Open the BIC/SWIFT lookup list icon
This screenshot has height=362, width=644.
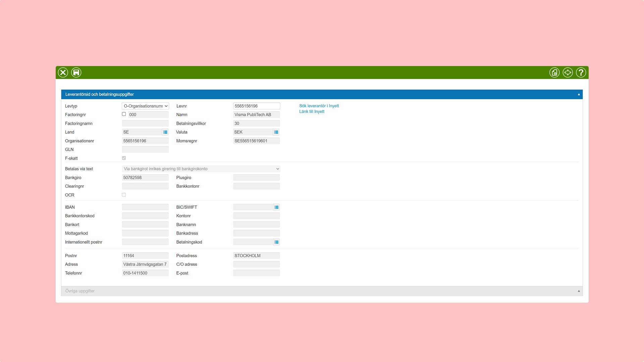click(x=276, y=207)
